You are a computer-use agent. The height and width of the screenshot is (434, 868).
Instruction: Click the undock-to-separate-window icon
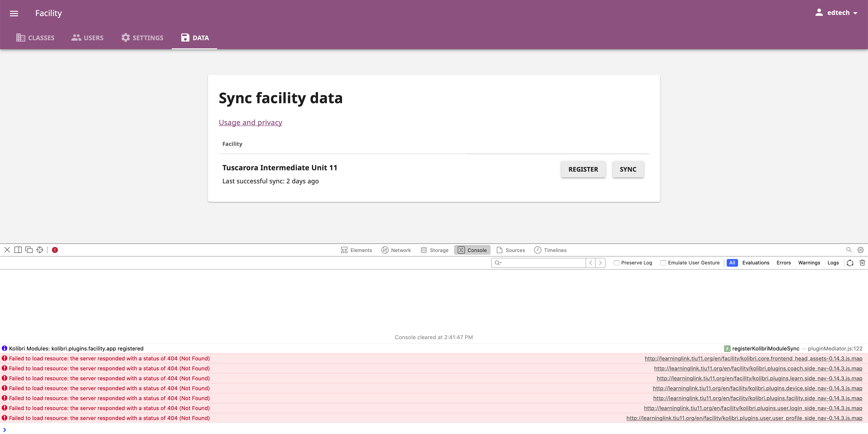tap(29, 250)
